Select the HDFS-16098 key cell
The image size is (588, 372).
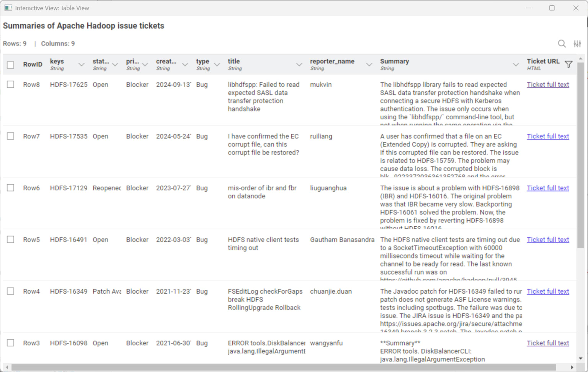pyautogui.click(x=69, y=343)
